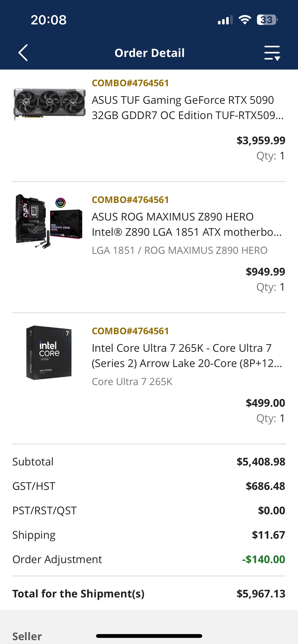298x644 pixels.
Task: Tap the COMBO#4764561 label above motherboard
Action: (x=130, y=200)
